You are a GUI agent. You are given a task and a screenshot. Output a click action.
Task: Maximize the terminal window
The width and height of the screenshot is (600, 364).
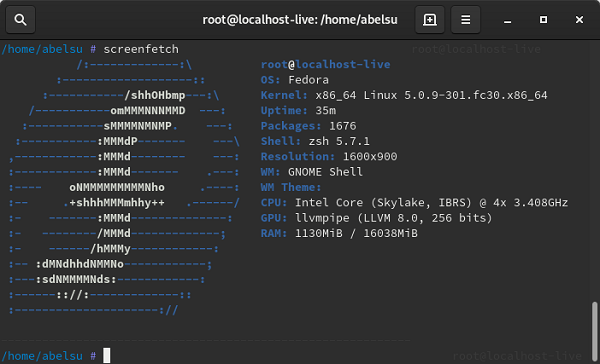click(543, 20)
